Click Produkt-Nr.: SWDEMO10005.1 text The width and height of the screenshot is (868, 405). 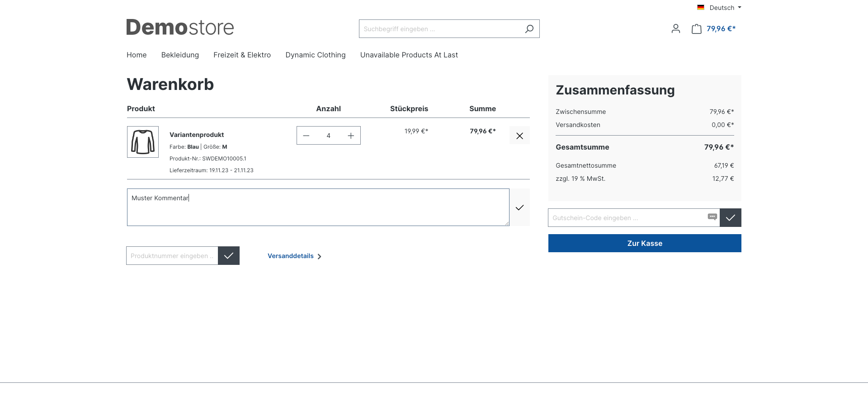tap(208, 159)
